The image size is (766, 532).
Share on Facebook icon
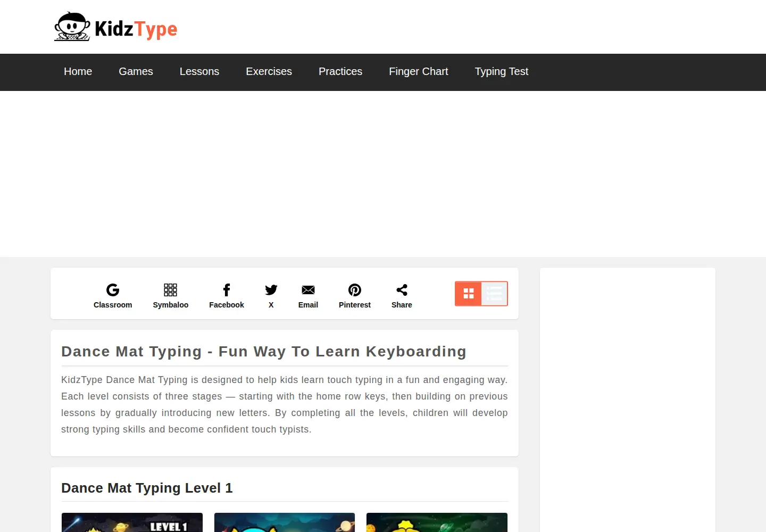click(x=227, y=290)
